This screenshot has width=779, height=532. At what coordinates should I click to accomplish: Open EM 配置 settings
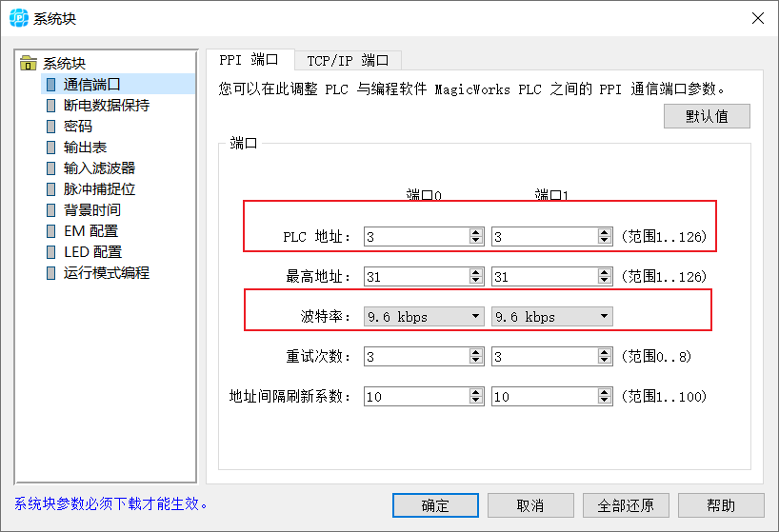pyautogui.click(x=90, y=230)
